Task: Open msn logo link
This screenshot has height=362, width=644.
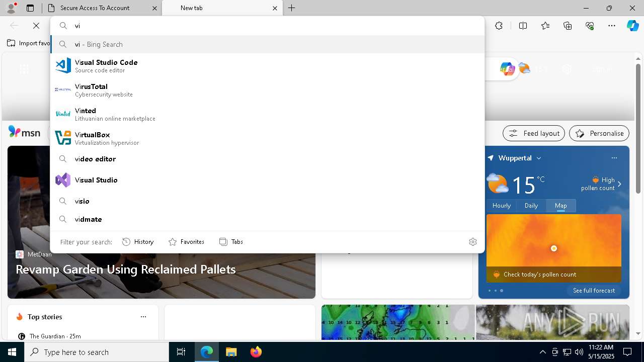Action: click(24, 132)
